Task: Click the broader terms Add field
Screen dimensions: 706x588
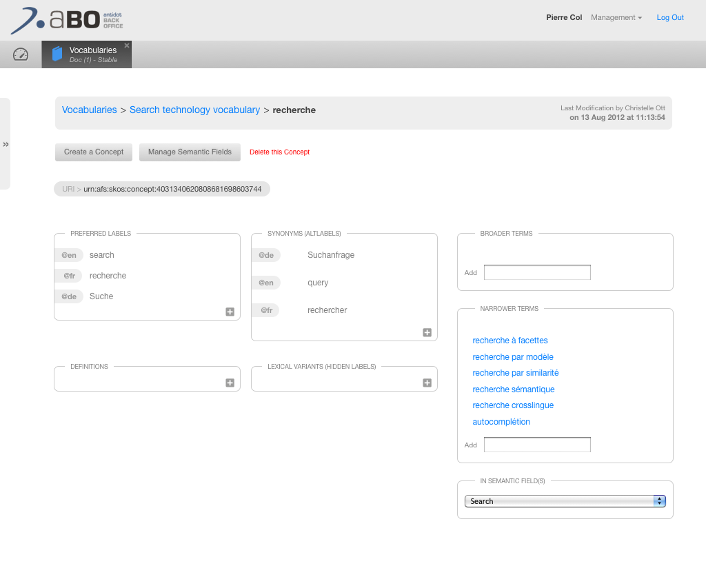Action: (537, 272)
